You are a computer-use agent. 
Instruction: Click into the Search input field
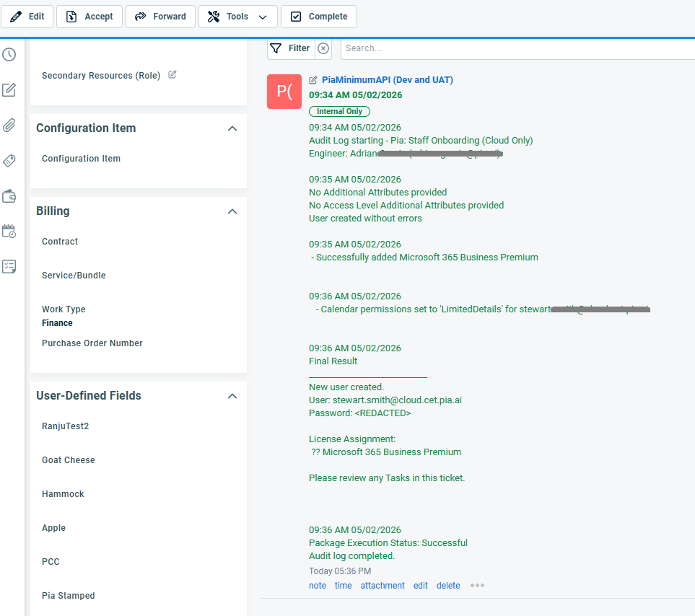click(x=516, y=48)
